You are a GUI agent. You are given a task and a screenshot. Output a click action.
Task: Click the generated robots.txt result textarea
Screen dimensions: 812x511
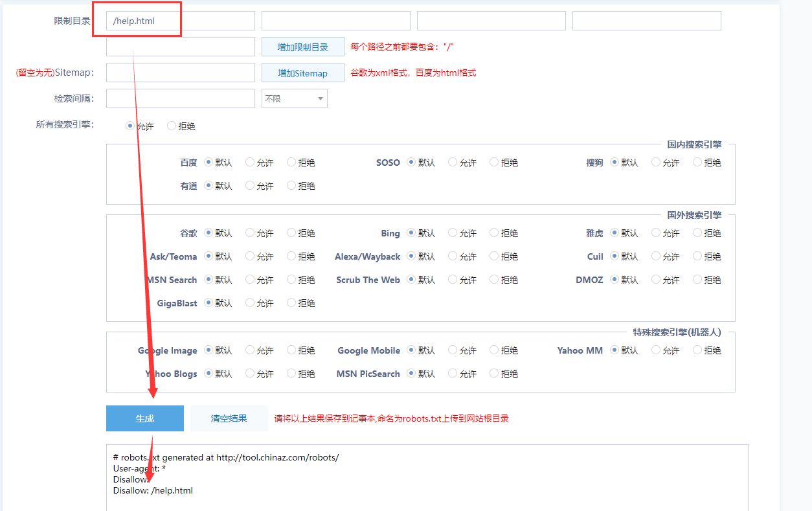click(x=427, y=477)
